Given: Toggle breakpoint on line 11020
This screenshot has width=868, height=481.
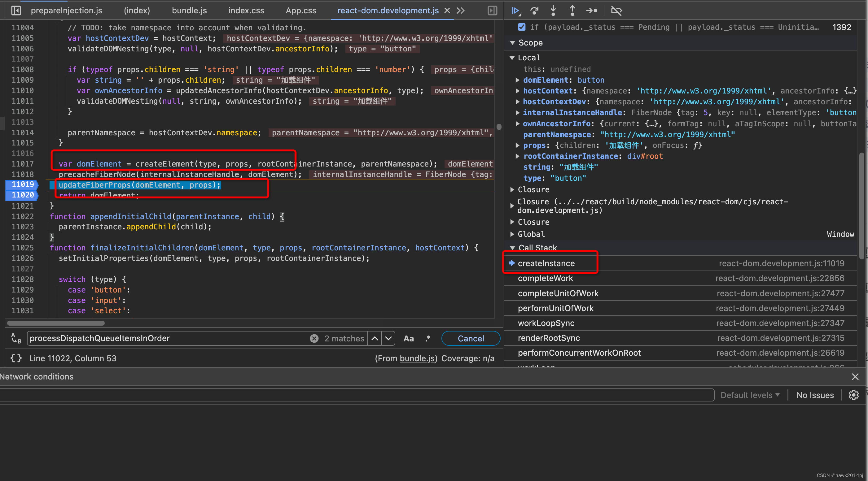Looking at the screenshot, I should click(x=22, y=195).
